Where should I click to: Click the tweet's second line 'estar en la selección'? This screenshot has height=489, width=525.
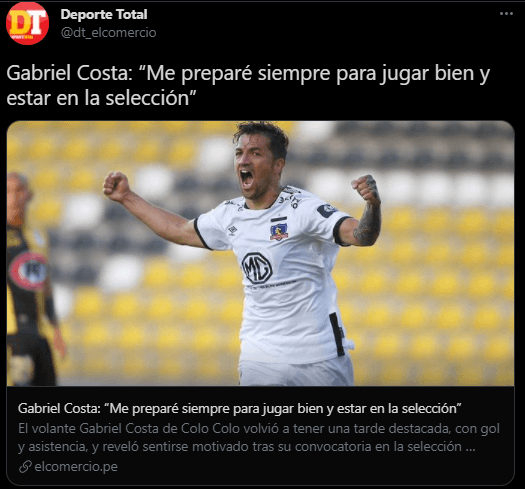coord(100,98)
